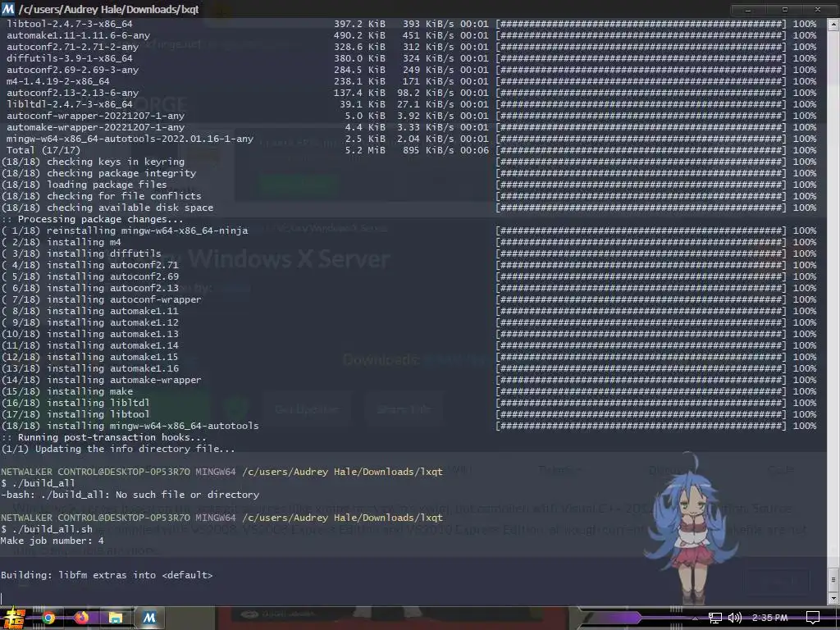Viewport: 840px width, 630px height.
Task: Launch Google Chrome from the taskbar
Action: pos(48,619)
